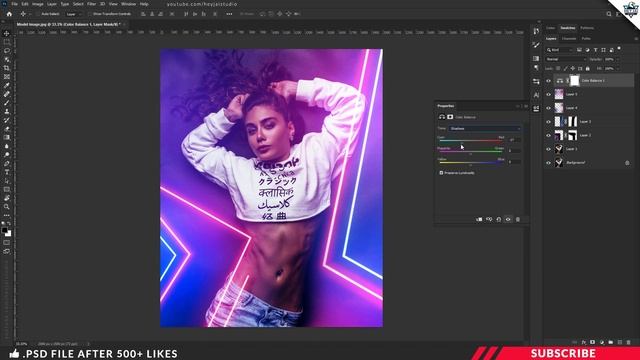
Task: Select the Lasso tool
Action: [x=7, y=51]
